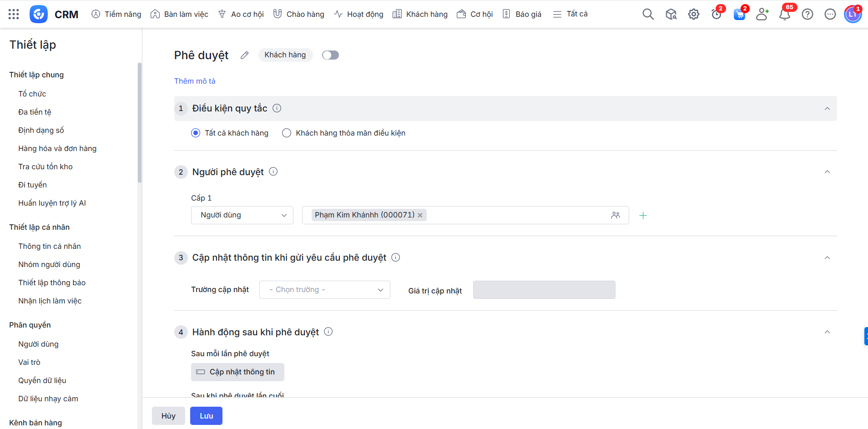Open the notification bell with 65 badge
The image size is (868, 429).
coord(784,14)
